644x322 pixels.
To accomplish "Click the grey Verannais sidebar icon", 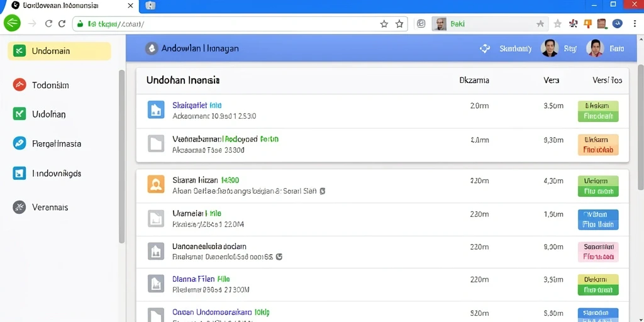I will click(19, 207).
